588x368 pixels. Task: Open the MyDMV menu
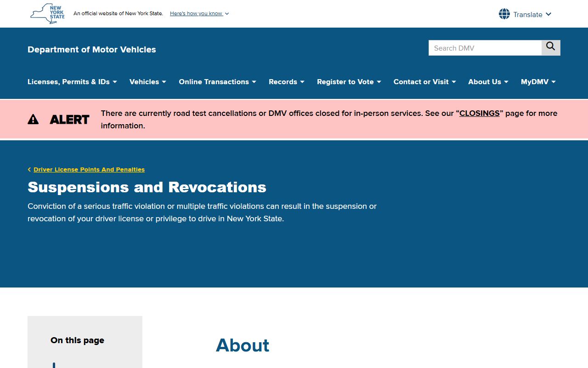pos(538,82)
